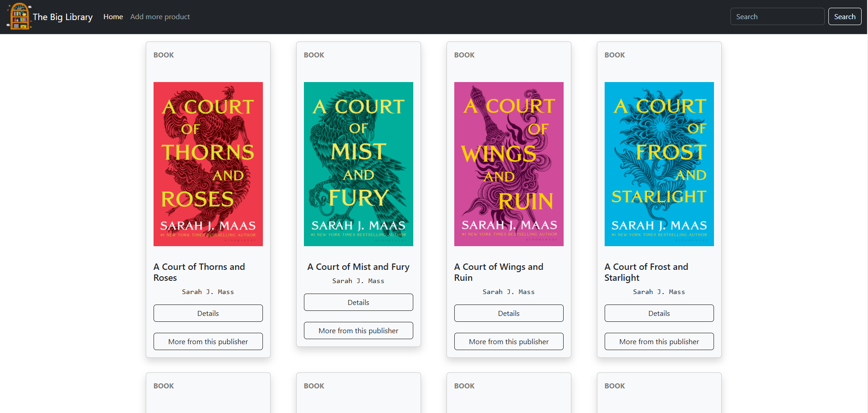Focus the Search input field
The image size is (868, 413).
click(x=776, y=17)
